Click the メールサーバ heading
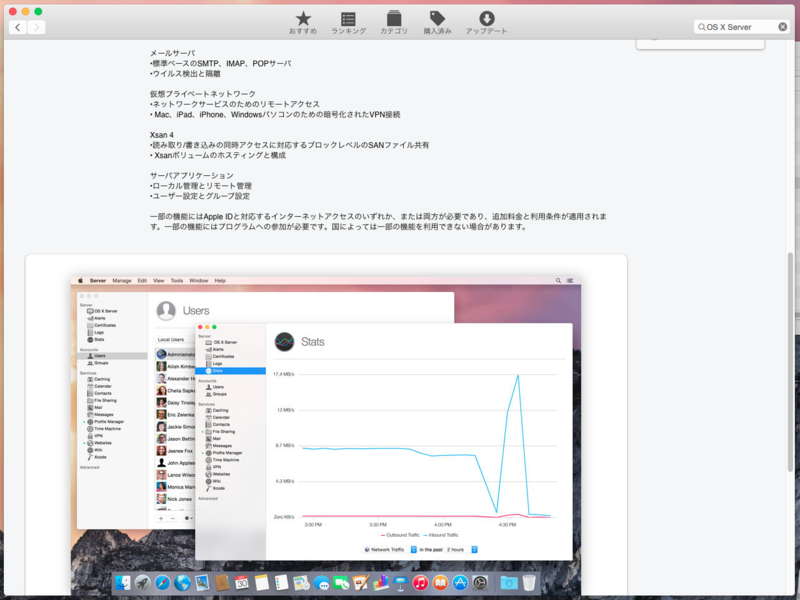This screenshot has height=600, width=800. coord(172,53)
